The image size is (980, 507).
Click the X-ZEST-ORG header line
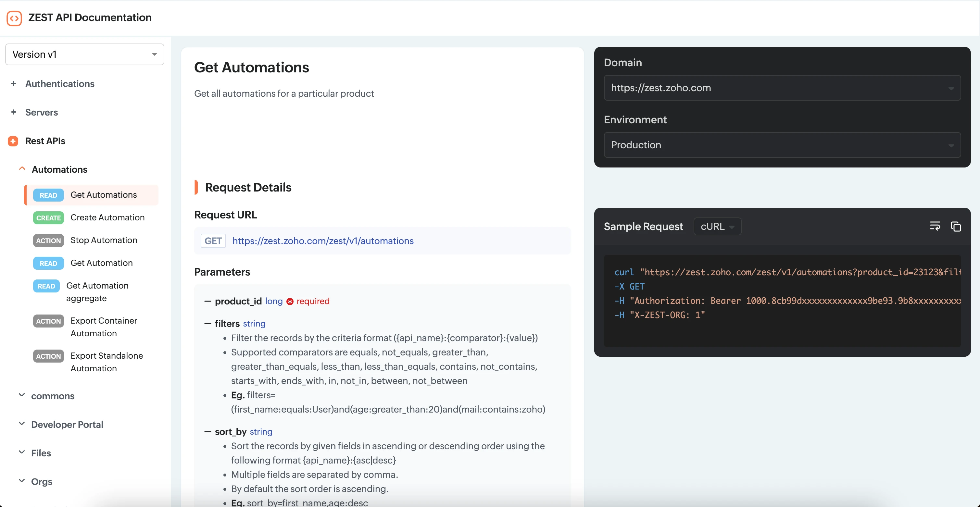pos(660,315)
